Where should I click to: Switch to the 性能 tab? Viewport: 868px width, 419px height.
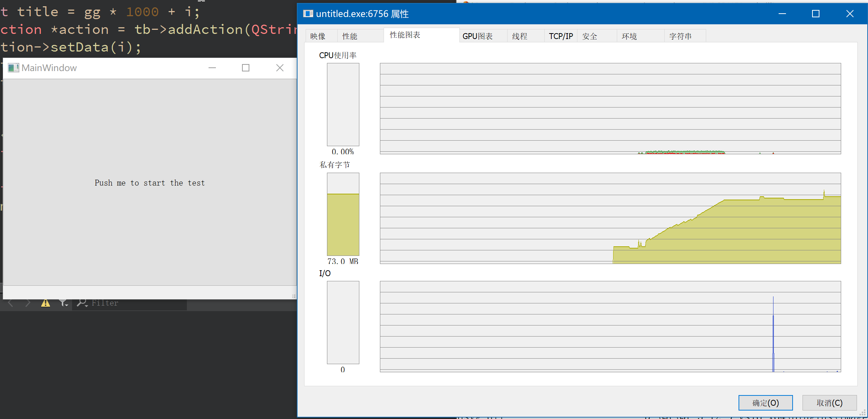click(350, 36)
